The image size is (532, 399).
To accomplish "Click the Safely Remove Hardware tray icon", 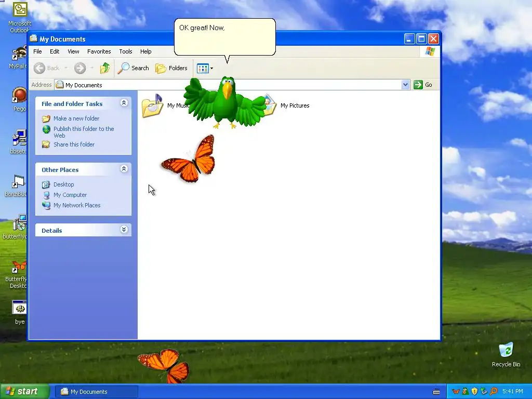I will (484, 392).
